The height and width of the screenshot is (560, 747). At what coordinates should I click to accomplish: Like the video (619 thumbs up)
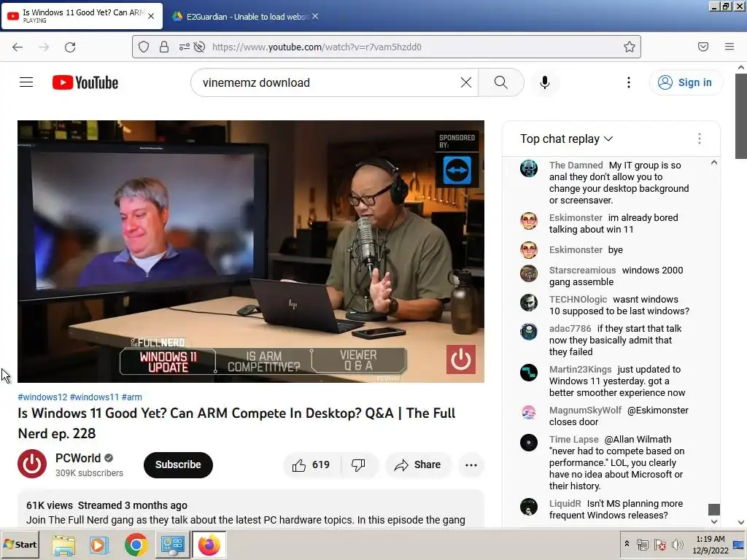point(311,464)
